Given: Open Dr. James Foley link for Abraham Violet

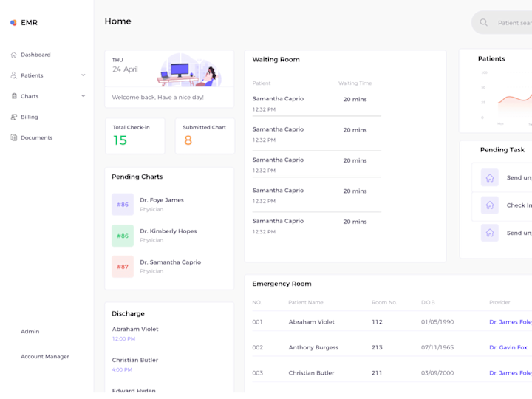Looking at the screenshot, I should pyautogui.click(x=511, y=321).
